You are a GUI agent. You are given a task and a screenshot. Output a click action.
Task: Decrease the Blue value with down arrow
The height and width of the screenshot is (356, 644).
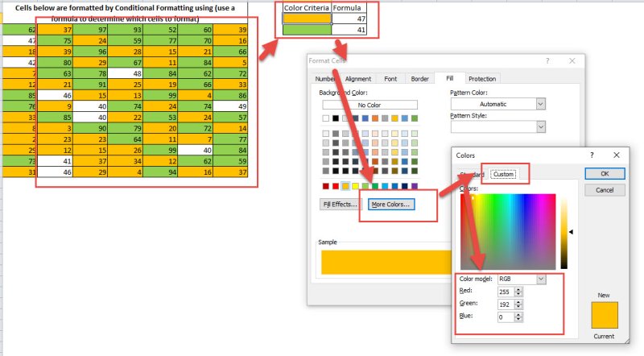coord(518,320)
